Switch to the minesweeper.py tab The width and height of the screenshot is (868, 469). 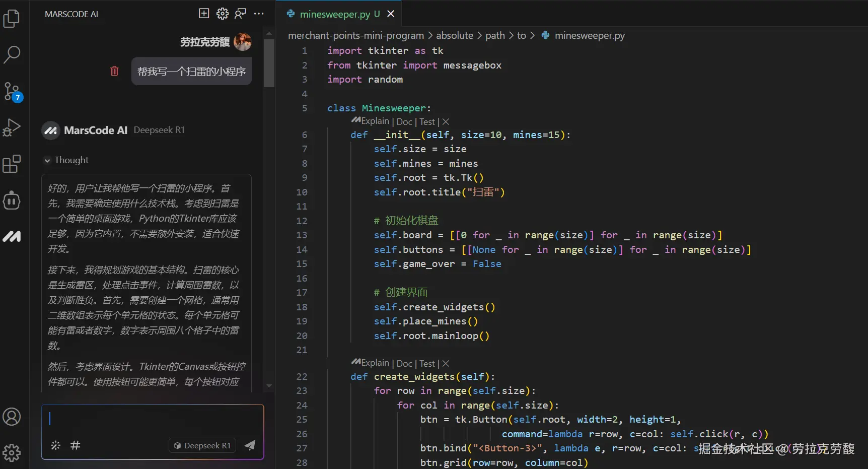pos(334,14)
